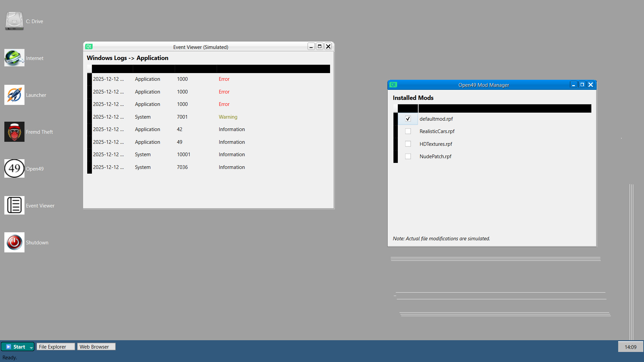
Task: Click the Qt icon in Event Viewer title bar
Action: point(89,47)
